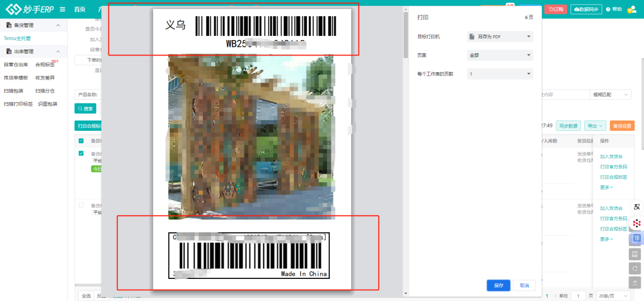Click the back-to-top floating icon
This screenshot has height=301, width=644.
click(635, 282)
